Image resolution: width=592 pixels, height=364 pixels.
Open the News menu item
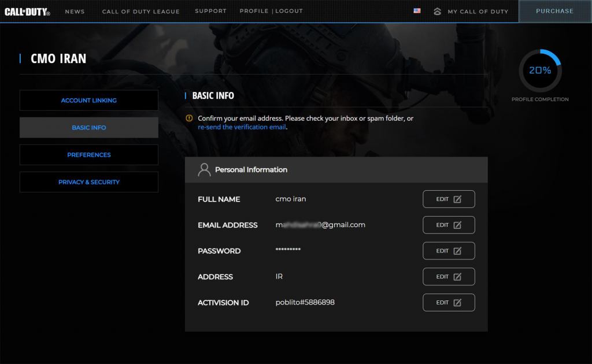pos(75,12)
